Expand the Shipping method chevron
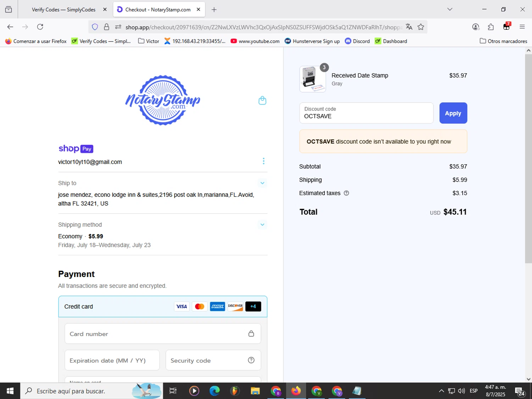532x399 pixels. click(262, 225)
